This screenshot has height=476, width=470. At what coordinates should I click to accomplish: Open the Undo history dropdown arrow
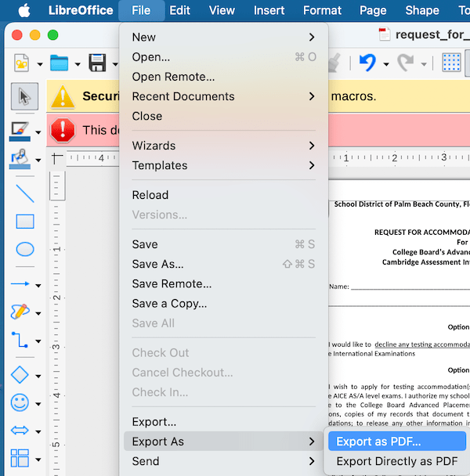click(x=386, y=64)
